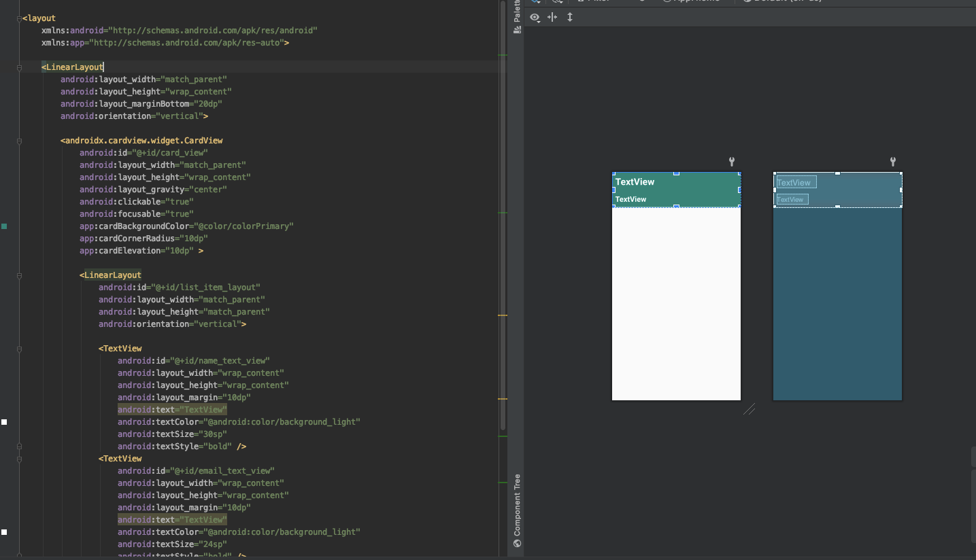
Task: Click the magnifier icon in the top toolbar
Action: pos(556,2)
